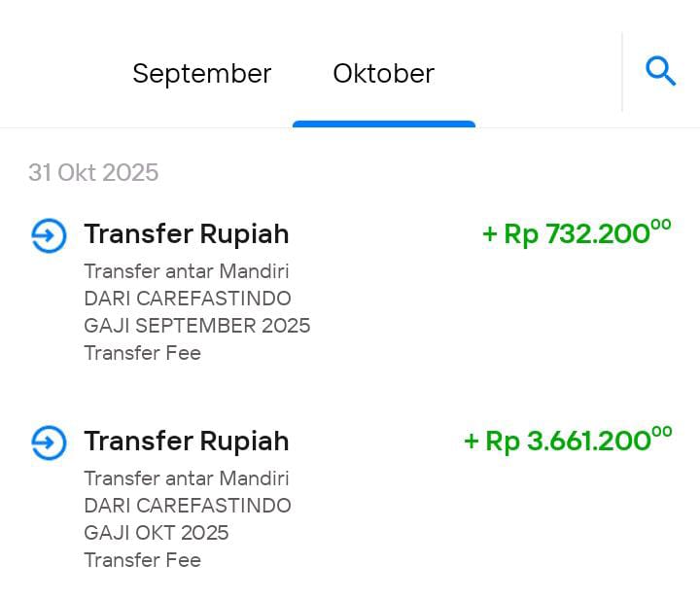Select the GAJI SEPTEMBER 2025 description line
The image size is (700, 601).
click(x=197, y=326)
